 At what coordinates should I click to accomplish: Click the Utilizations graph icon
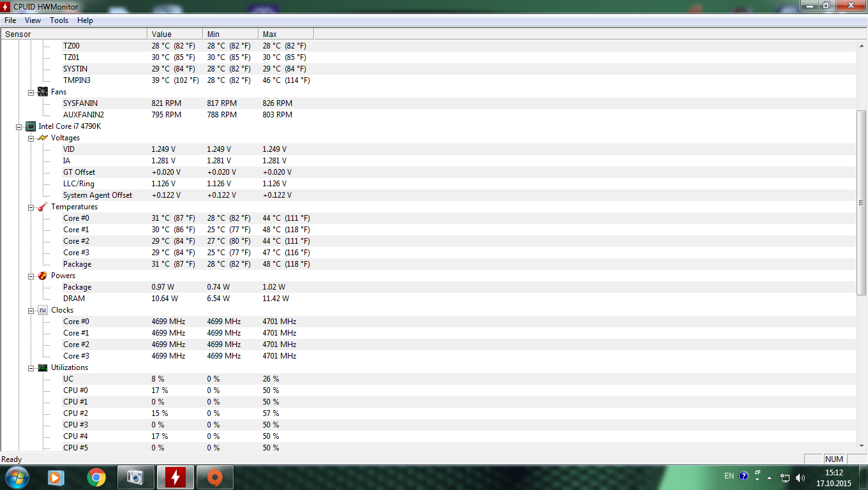click(43, 367)
